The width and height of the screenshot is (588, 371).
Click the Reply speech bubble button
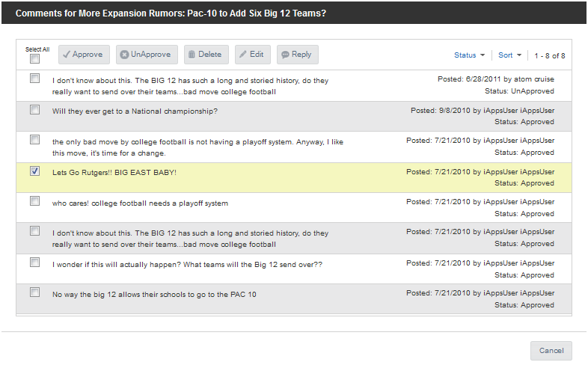point(298,55)
